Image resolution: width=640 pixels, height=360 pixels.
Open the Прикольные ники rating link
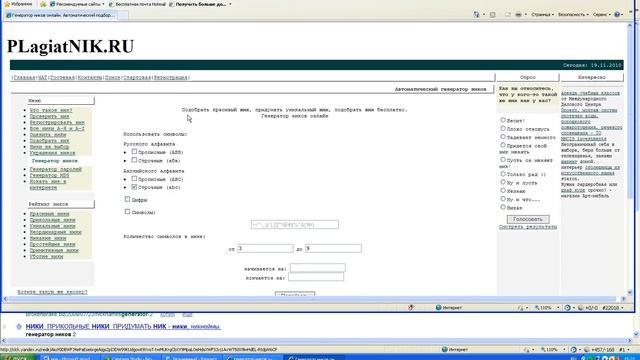tap(52, 220)
